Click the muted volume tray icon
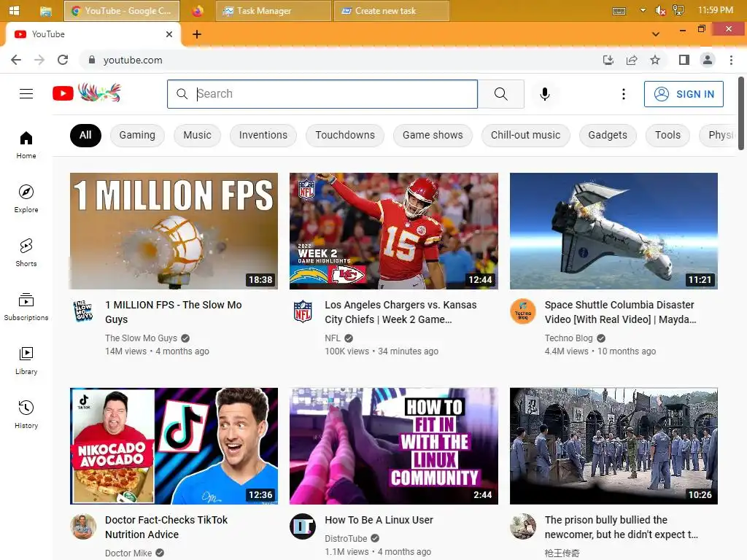The width and height of the screenshot is (747, 560). (660, 10)
